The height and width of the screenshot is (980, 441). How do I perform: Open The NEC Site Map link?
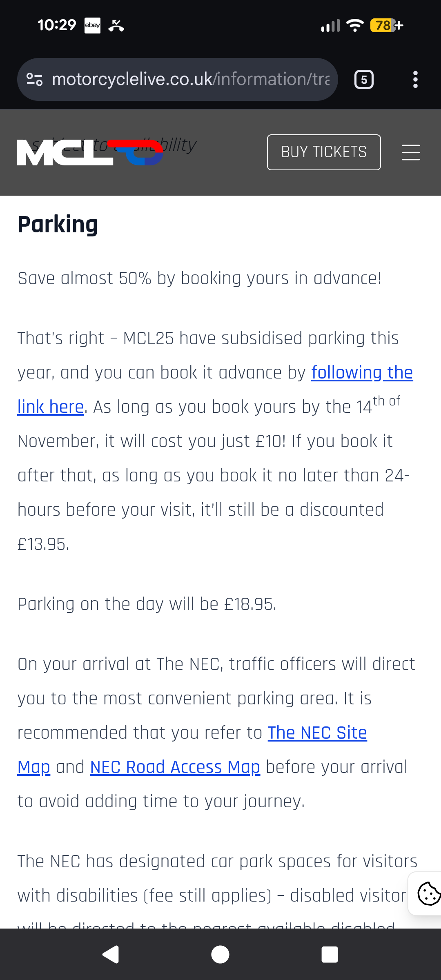click(317, 733)
